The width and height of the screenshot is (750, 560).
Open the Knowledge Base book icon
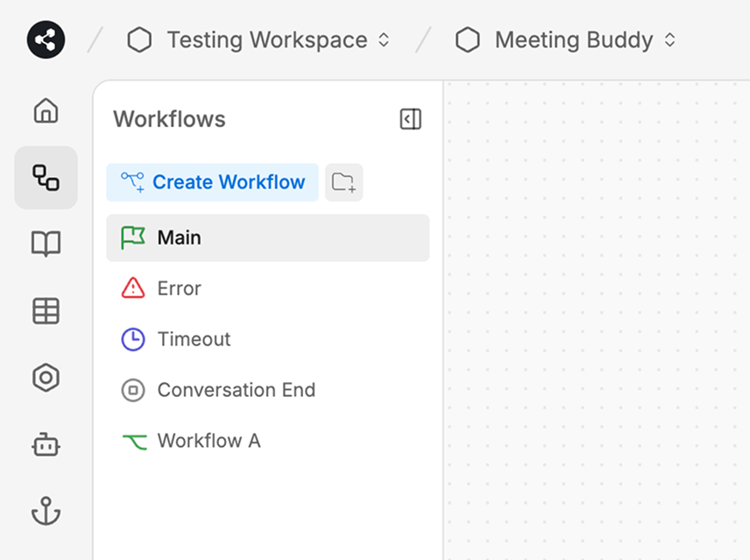point(46,244)
